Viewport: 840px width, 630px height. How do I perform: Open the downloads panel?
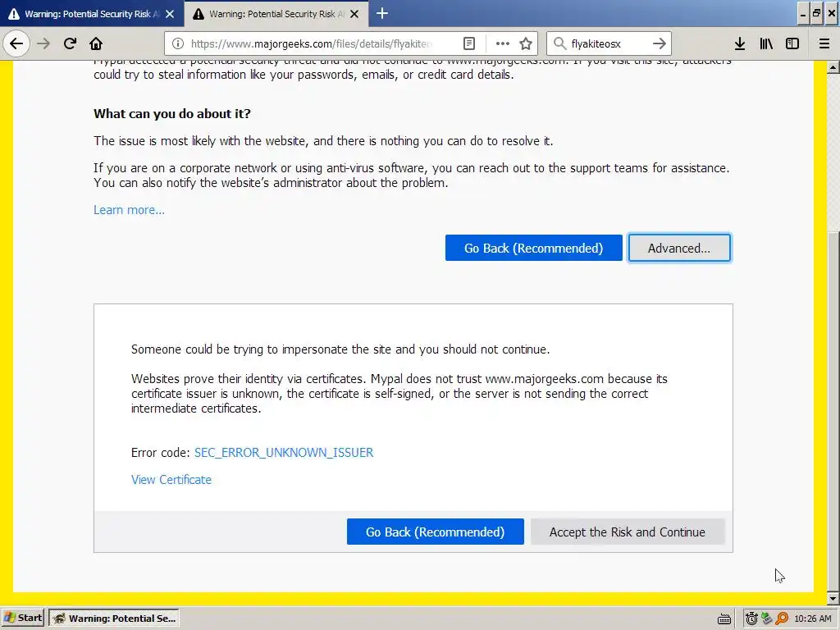point(740,43)
